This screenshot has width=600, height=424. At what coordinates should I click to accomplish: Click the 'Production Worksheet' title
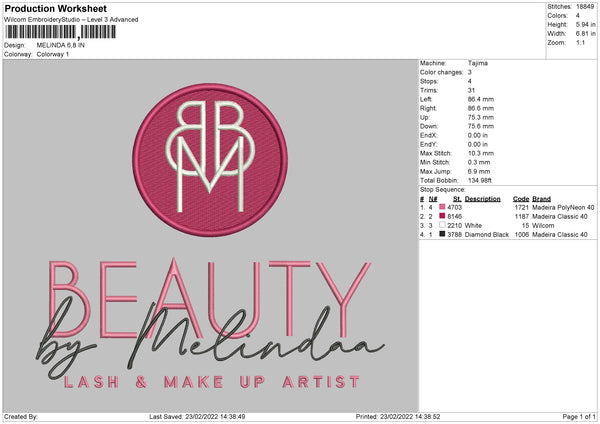coord(55,8)
